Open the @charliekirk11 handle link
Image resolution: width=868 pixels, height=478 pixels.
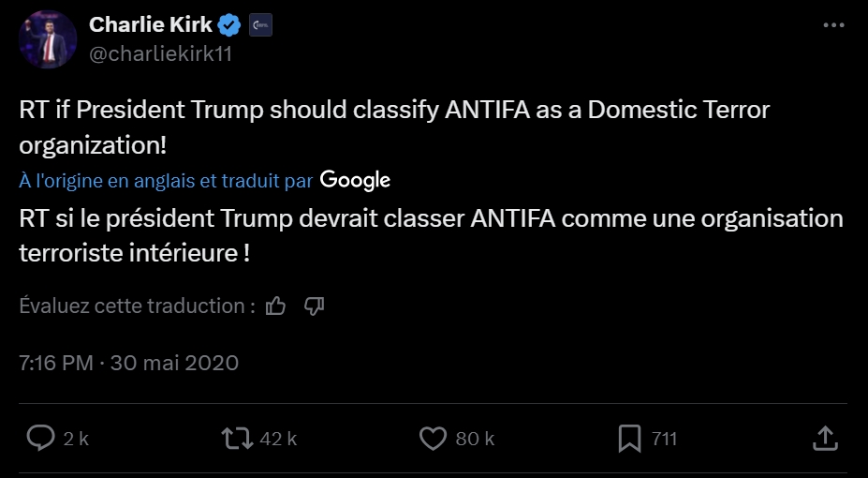(160, 53)
